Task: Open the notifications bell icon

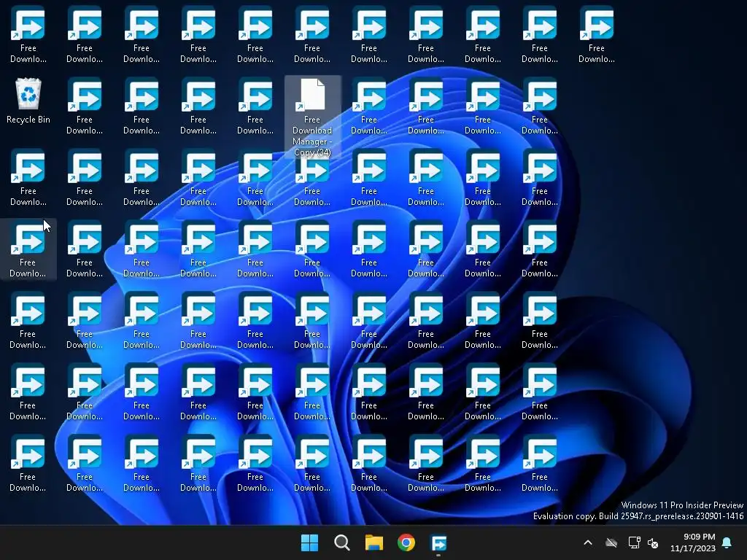Action: pyautogui.click(x=727, y=542)
